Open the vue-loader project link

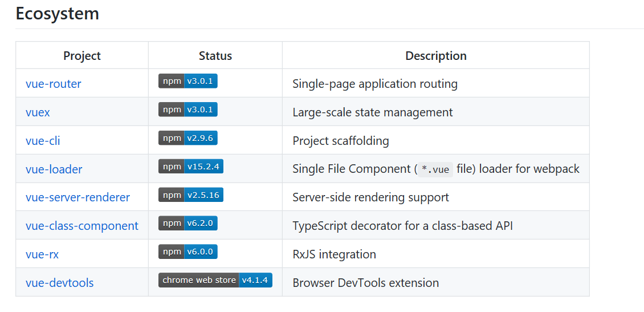(54, 169)
